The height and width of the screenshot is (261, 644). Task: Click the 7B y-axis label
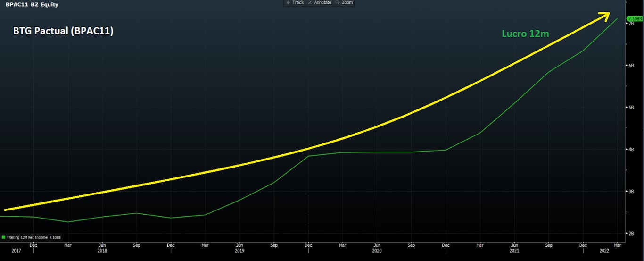click(x=632, y=24)
